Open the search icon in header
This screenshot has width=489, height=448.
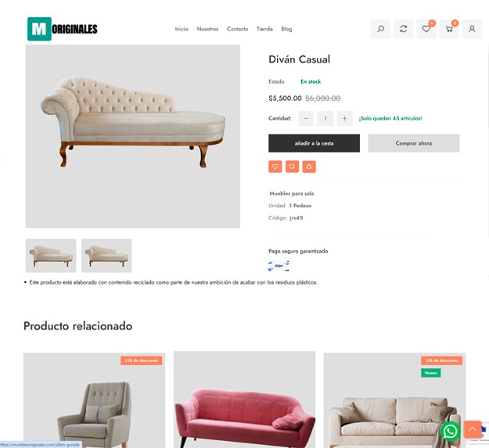380,29
